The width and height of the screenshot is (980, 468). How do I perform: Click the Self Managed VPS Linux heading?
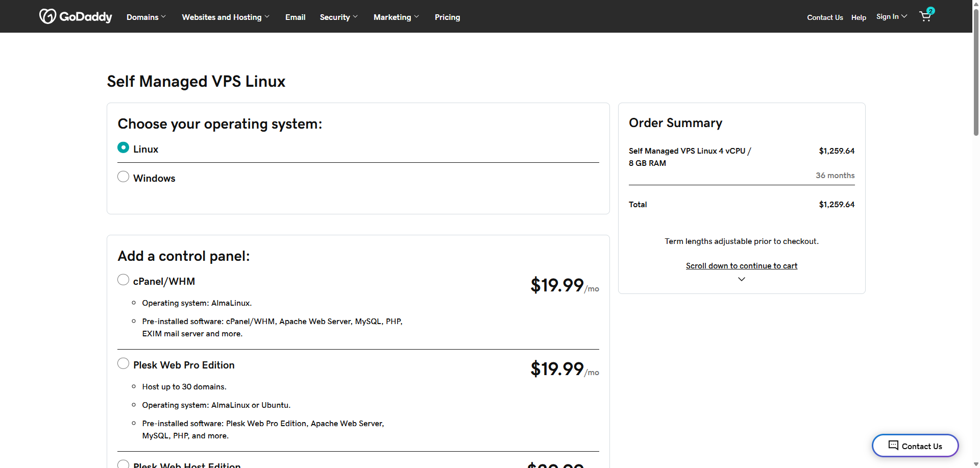coord(196,81)
